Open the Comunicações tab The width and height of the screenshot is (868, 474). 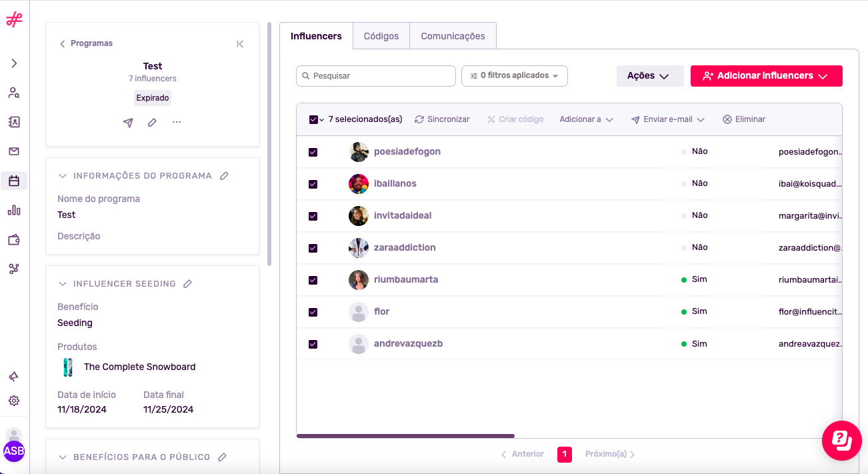[453, 36]
